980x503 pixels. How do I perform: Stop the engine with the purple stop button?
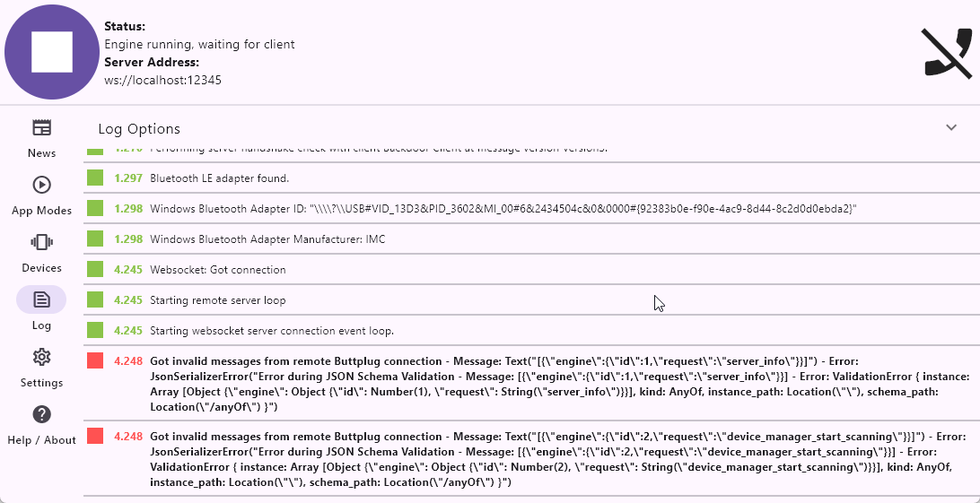[x=51, y=51]
